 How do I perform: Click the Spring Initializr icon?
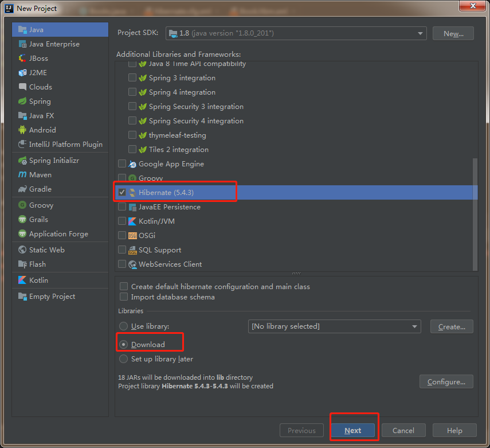point(22,161)
